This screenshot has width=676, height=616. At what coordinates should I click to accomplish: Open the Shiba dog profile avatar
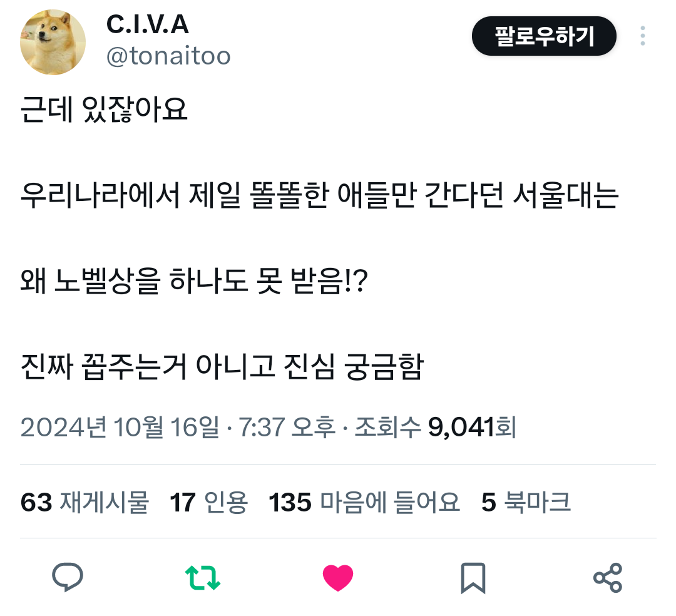coord(53,42)
